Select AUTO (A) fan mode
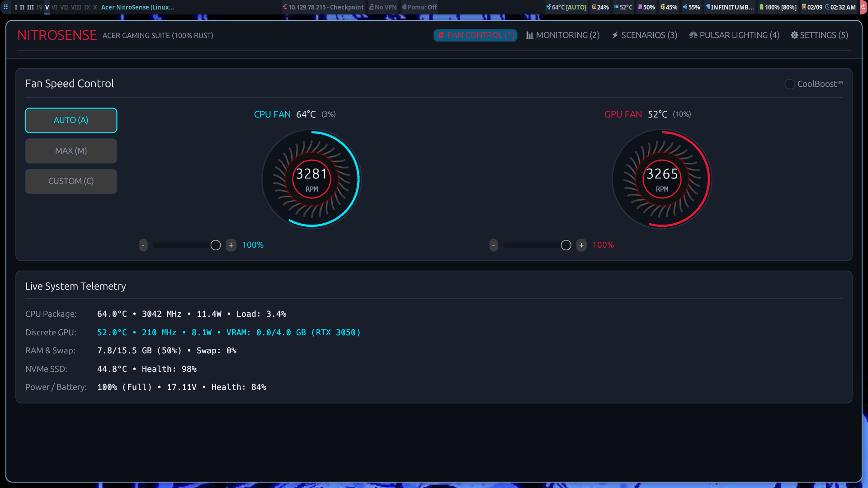 point(71,120)
